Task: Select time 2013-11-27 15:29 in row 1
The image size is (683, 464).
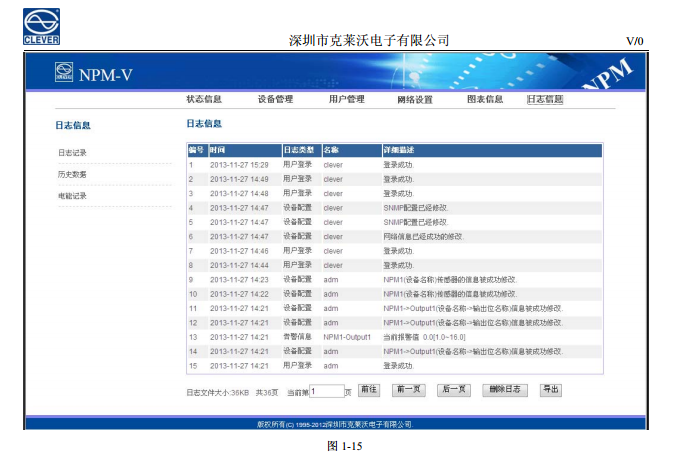Action: tap(239, 165)
